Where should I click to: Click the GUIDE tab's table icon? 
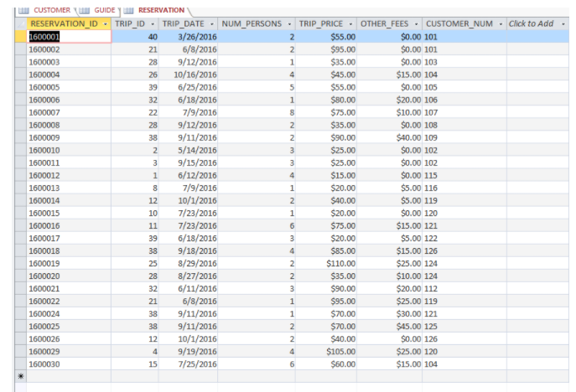[x=84, y=10]
